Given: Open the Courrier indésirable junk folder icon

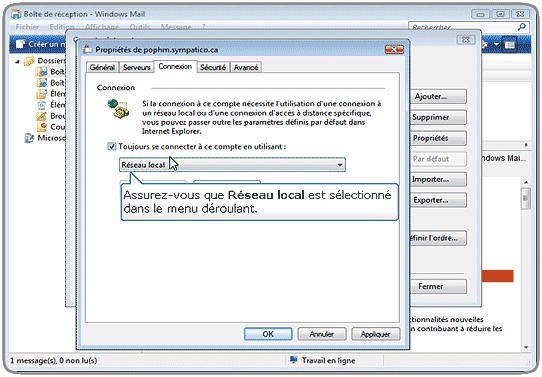Looking at the screenshot, I should (x=42, y=127).
